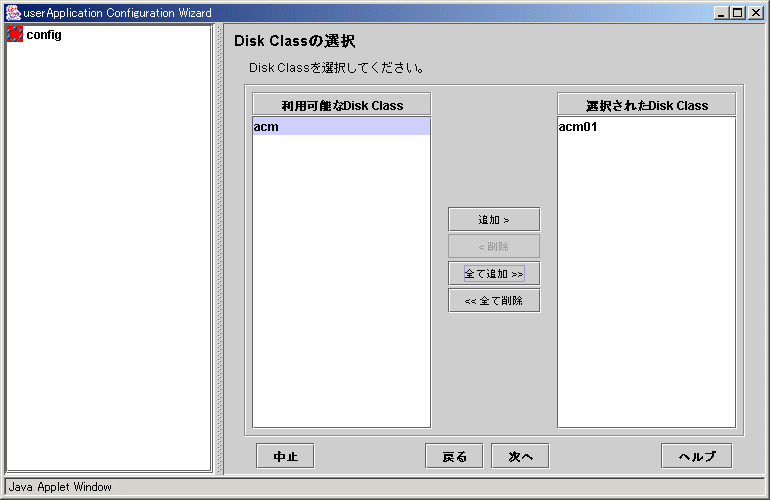The width and height of the screenshot is (770, 500).
Task: Select acm01 in selected Disk Class list
Action: [646, 127]
